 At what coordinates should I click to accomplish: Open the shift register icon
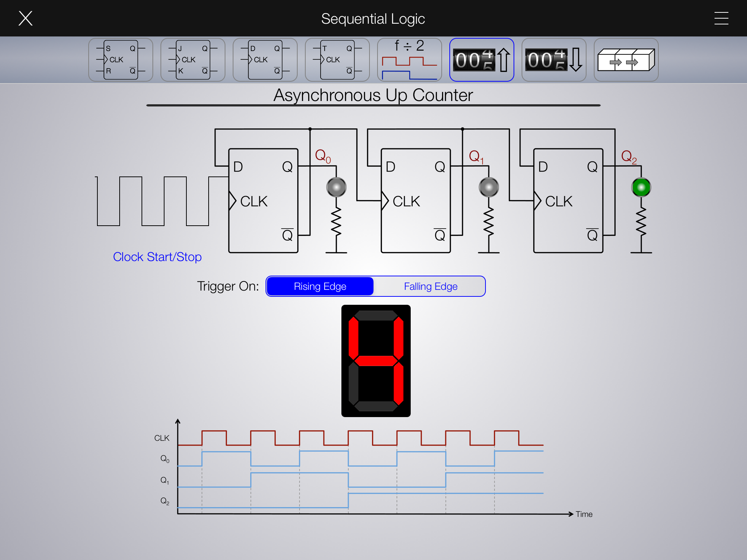[x=626, y=60]
